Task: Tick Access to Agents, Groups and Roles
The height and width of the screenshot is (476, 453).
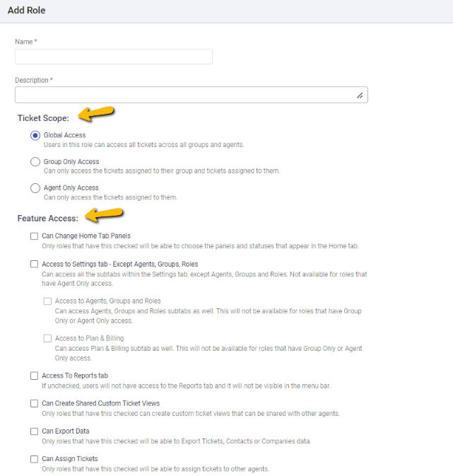Action: click(47, 301)
